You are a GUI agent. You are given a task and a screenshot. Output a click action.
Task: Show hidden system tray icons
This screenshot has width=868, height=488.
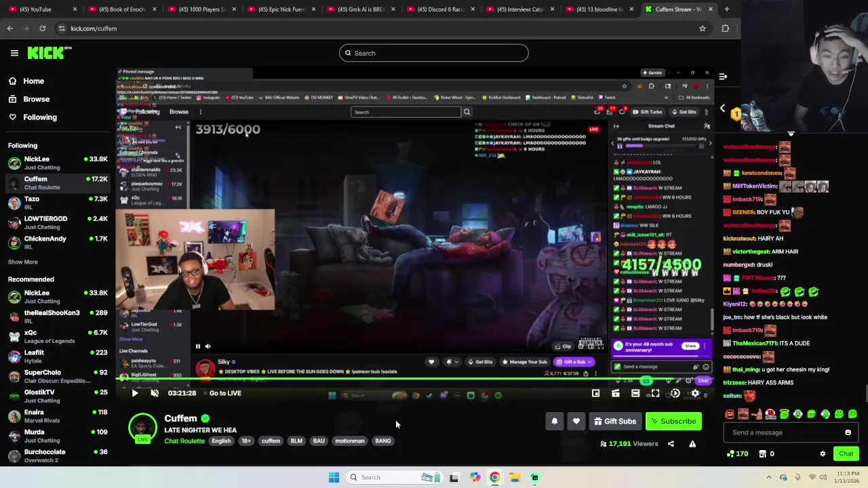(768, 477)
